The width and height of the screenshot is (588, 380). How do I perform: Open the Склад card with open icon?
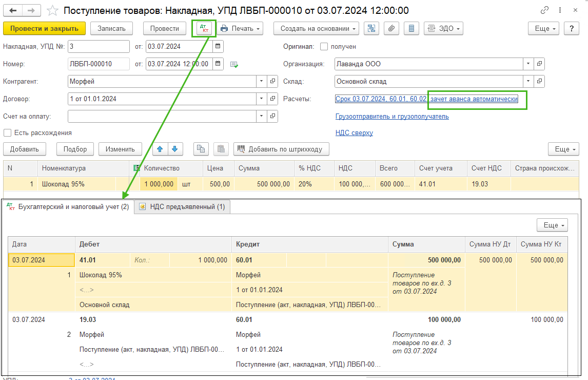pos(539,81)
